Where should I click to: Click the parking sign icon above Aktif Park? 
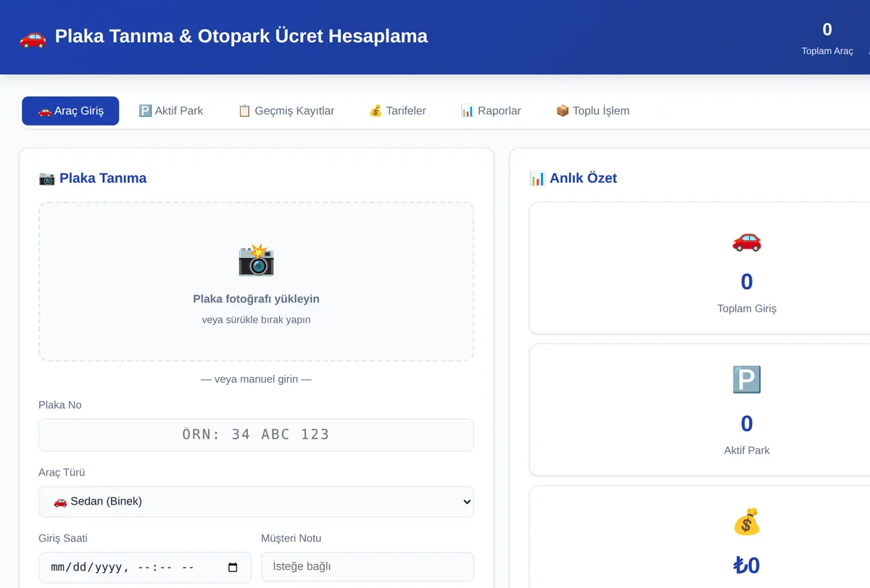pyautogui.click(x=747, y=380)
